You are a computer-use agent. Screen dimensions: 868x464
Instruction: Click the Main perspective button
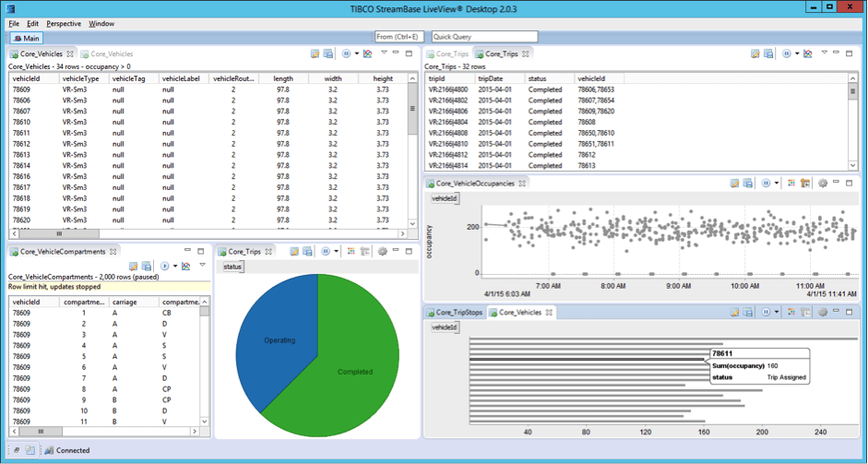[26, 38]
